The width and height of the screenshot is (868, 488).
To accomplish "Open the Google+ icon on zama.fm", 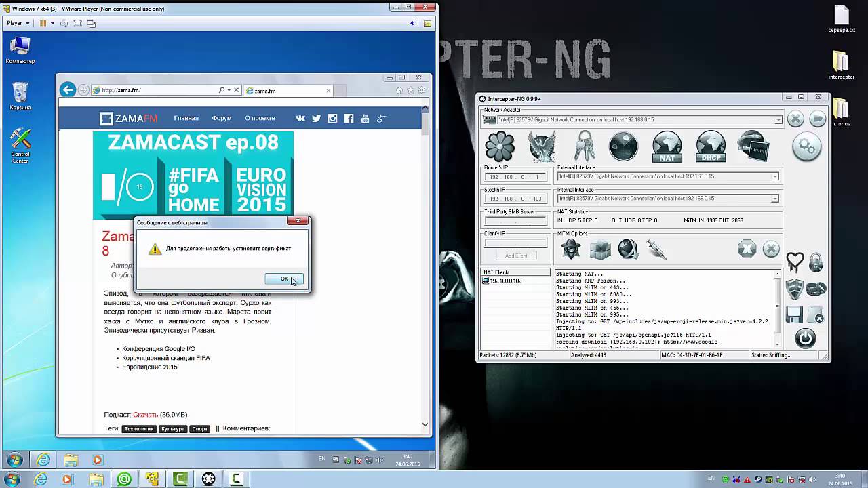I will click(381, 118).
